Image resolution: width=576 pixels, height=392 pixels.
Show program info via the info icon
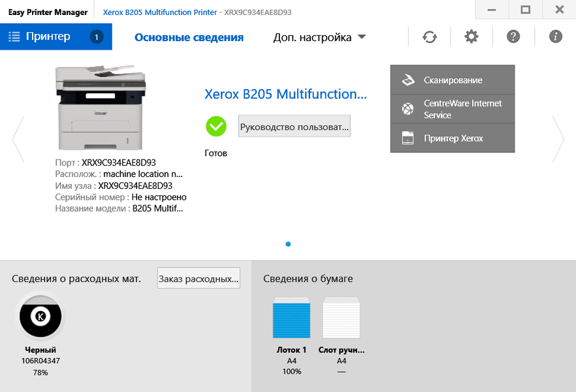(x=555, y=37)
